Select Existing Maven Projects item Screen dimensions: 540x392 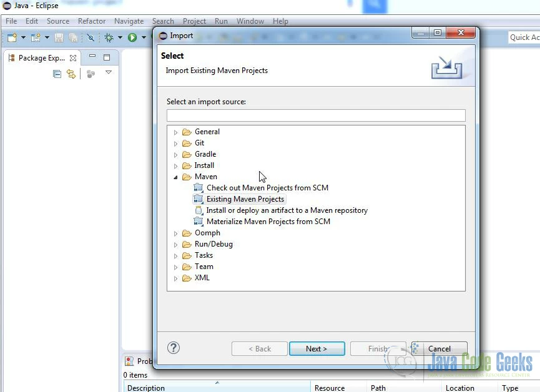(x=245, y=199)
